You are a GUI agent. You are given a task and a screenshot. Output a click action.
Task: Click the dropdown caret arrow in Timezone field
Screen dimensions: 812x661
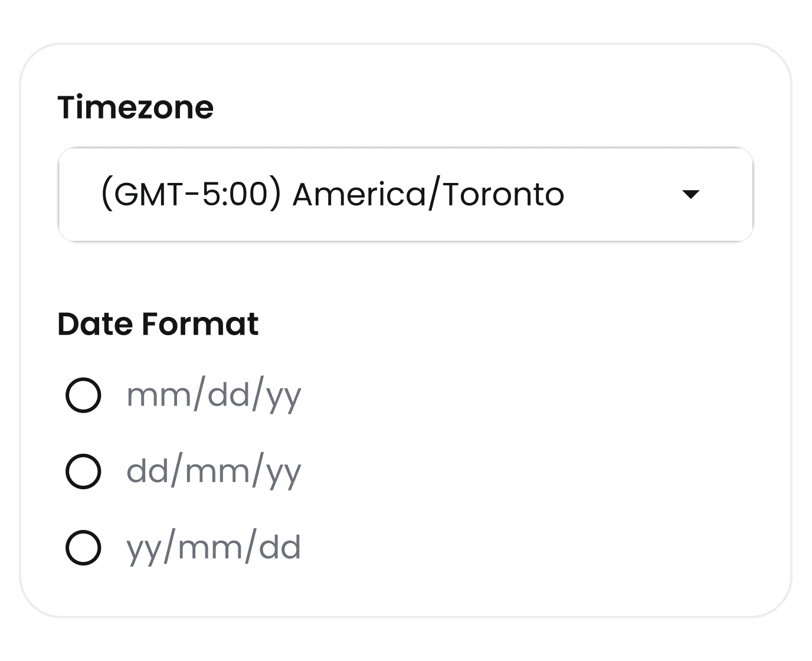pyautogui.click(x=690, y=194)
